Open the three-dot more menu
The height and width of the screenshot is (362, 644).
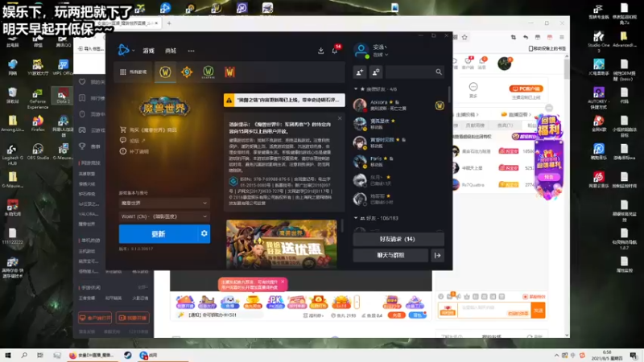(191, 51)
